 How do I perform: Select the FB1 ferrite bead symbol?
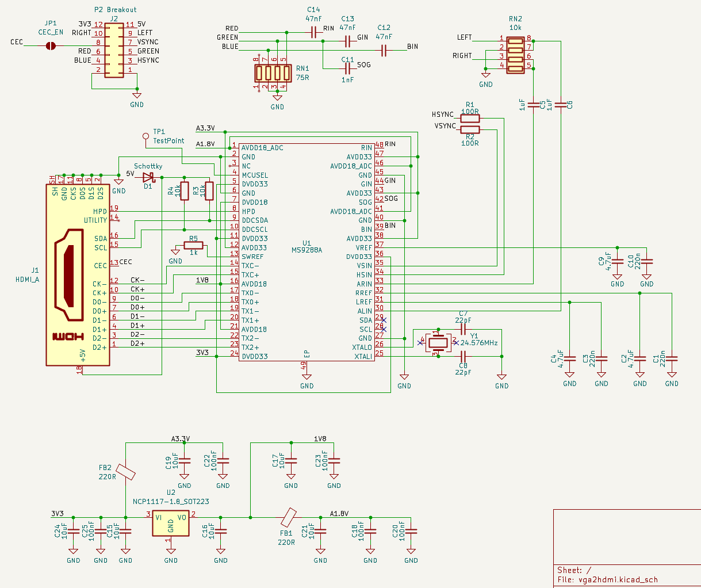point(289,517)
